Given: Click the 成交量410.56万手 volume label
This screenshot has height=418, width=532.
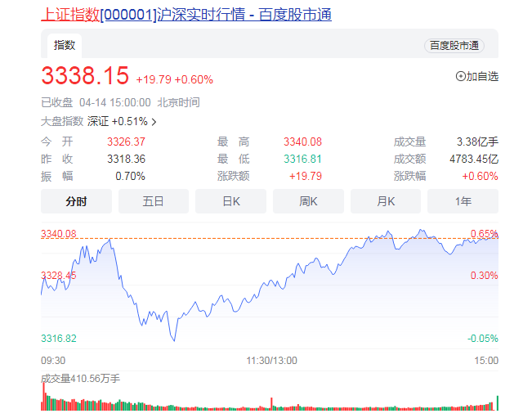Looking at the screenshot, I should (x=80, y=379).
